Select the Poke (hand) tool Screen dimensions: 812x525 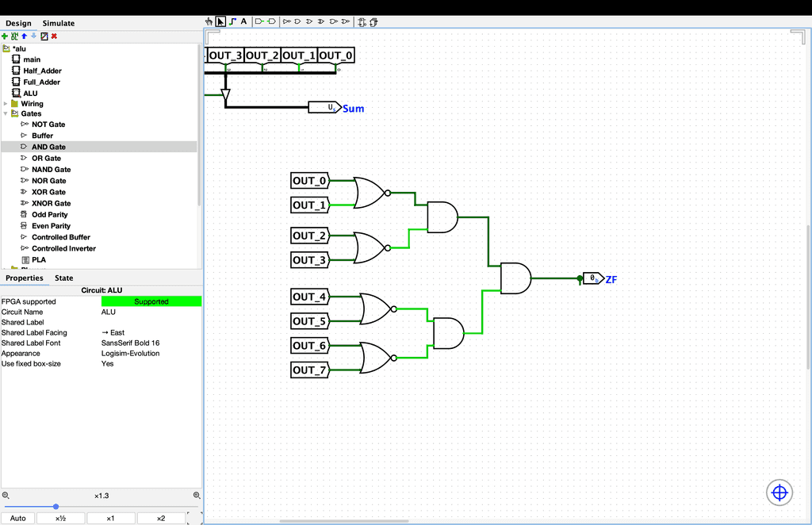209,21
